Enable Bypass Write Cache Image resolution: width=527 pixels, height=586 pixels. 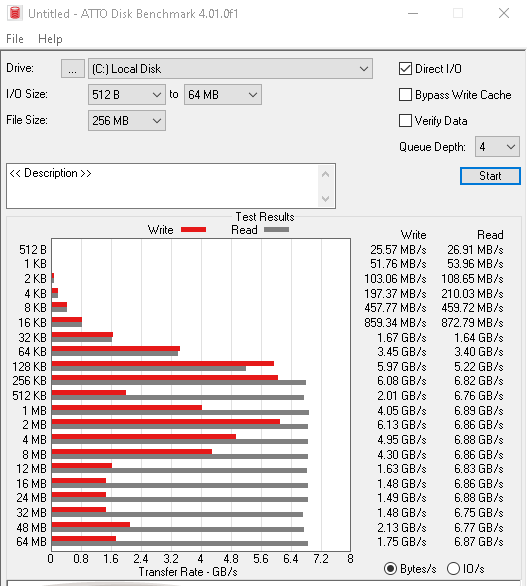pos(406,95)
